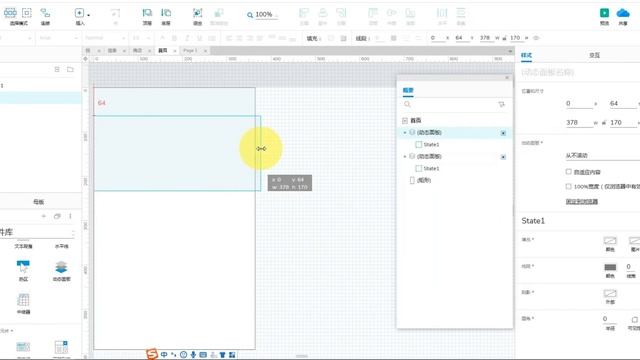Image resolution: width=640 pixels, height=360 pixels.
Task: Open the scrollbars 从不滚动 dropdown
Action: 602,156
